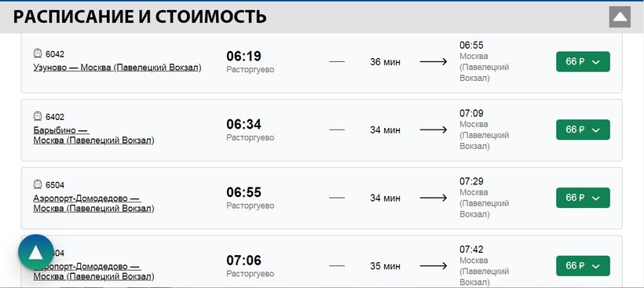
Task: Collapse the Расписание и стоимость section arrow
Action: 620,16
